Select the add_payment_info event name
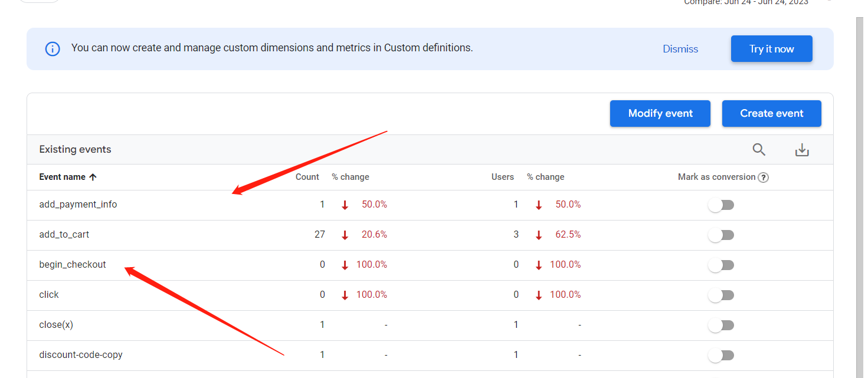Screen dimensions: 868x378 [x=78, y=205]
